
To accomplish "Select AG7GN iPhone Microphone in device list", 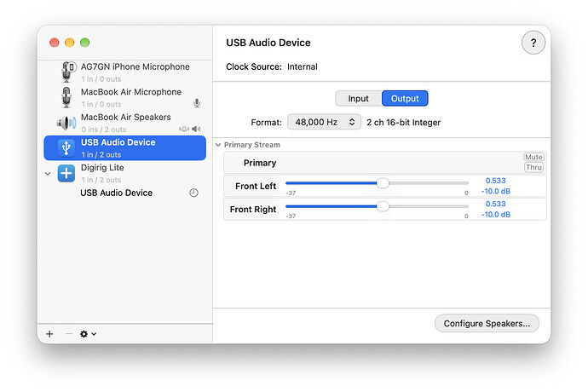I will pos(125,72).
